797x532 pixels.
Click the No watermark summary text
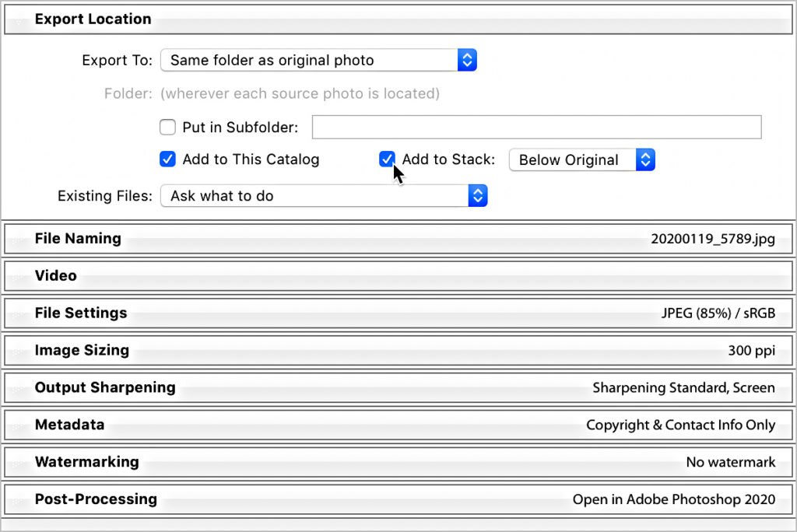pyautogui.click(x=731, y=462)
